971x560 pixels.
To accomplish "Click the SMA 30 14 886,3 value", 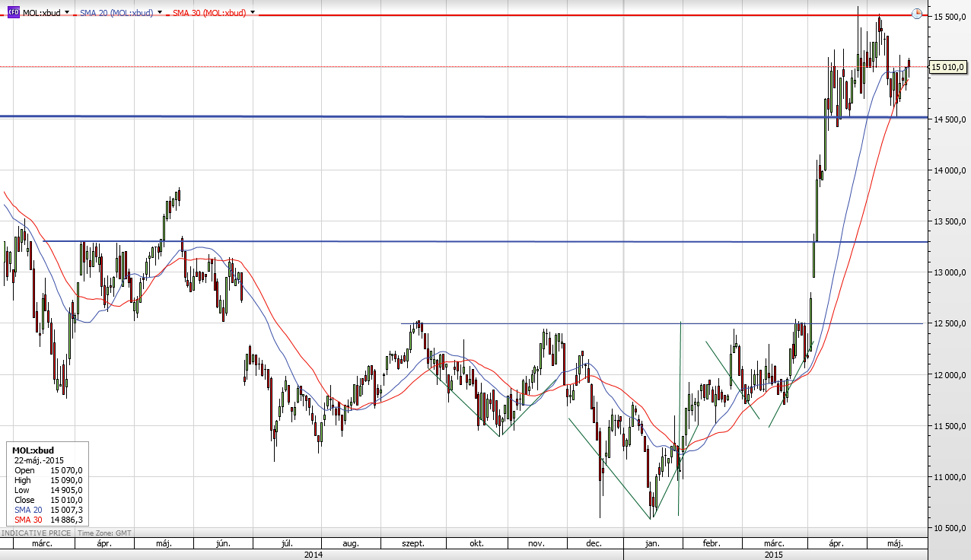I will point(65,520).
